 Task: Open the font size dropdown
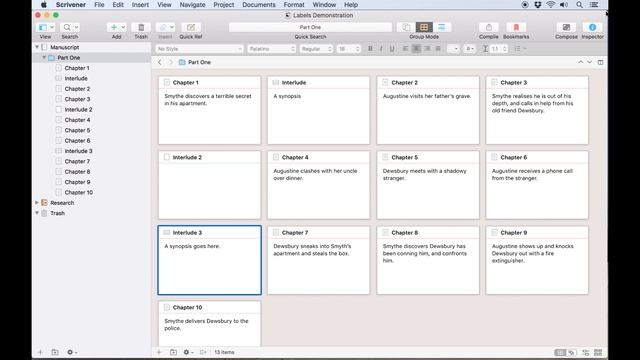click(x=349, y=49)
